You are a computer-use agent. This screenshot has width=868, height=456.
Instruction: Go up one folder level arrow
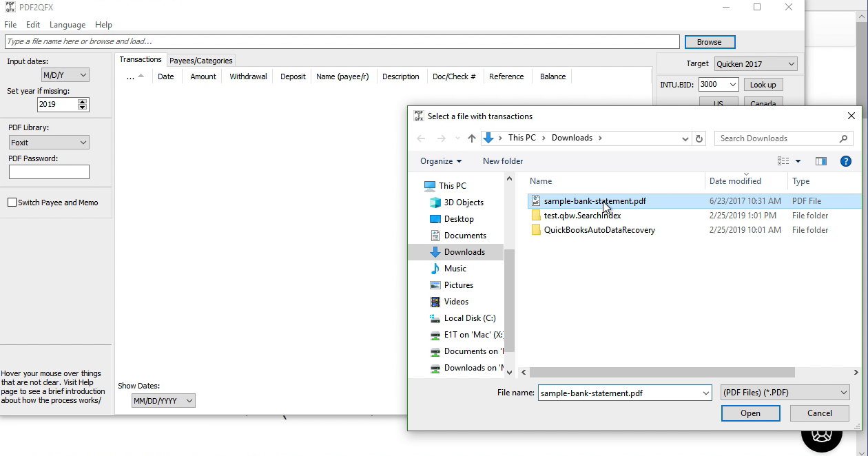[x=472, y=138]
